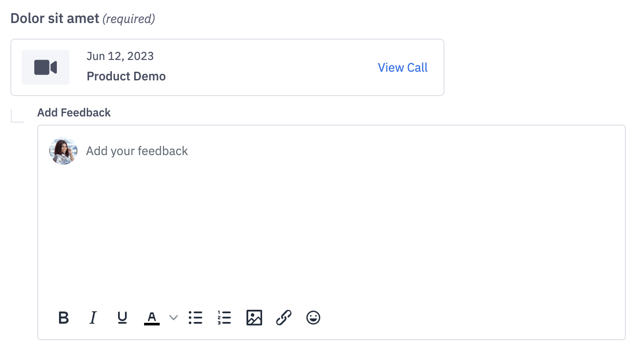This screenshot has width=644, height=358.
Task: Insert a hyperlink into the feedback
Action: coord(284,318)
